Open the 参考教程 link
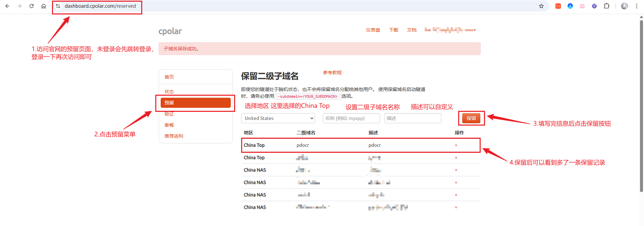 332,73
